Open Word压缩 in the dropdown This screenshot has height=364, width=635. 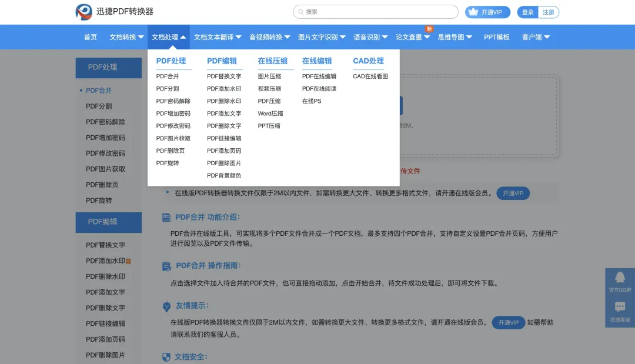pyautogui.click(x=270, y=113)
